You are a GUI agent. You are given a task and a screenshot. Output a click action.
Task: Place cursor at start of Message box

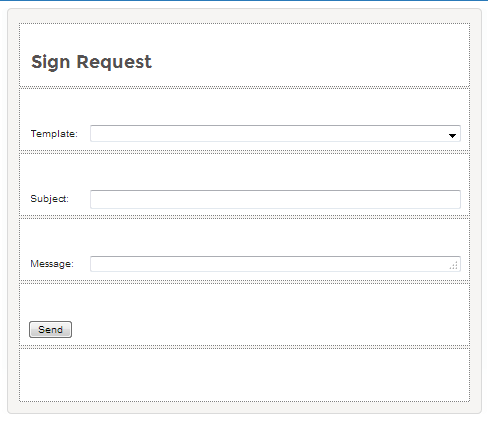94,264
